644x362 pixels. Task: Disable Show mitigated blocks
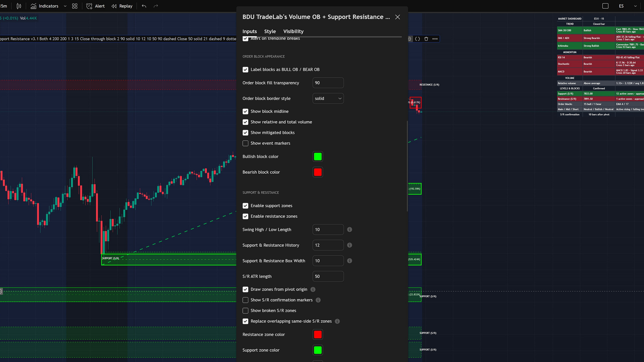[x=245, y=132]
